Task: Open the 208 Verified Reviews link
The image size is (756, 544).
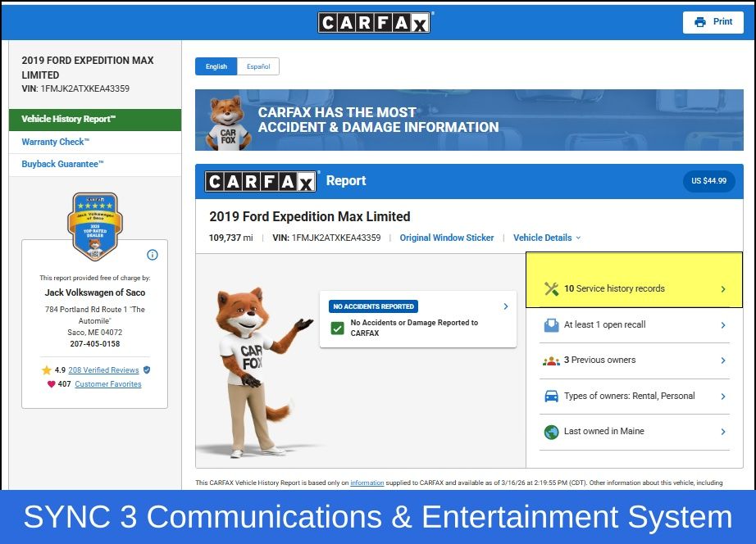Action: [x=103, y=370]
